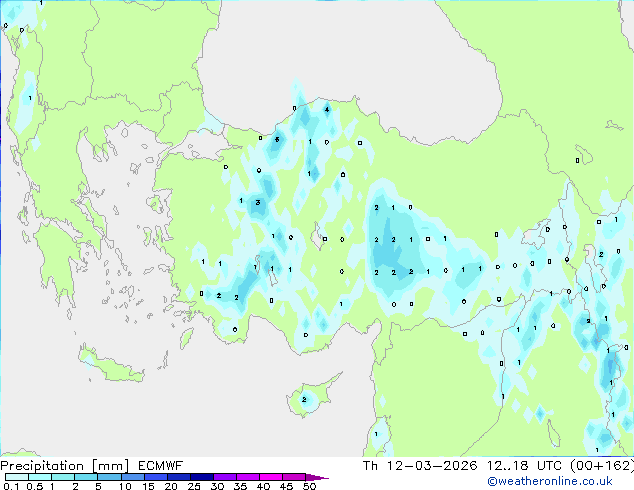Screen dimensions: 634x490
Task: Click the legend label '10'
Action: [x=125, y=486]
